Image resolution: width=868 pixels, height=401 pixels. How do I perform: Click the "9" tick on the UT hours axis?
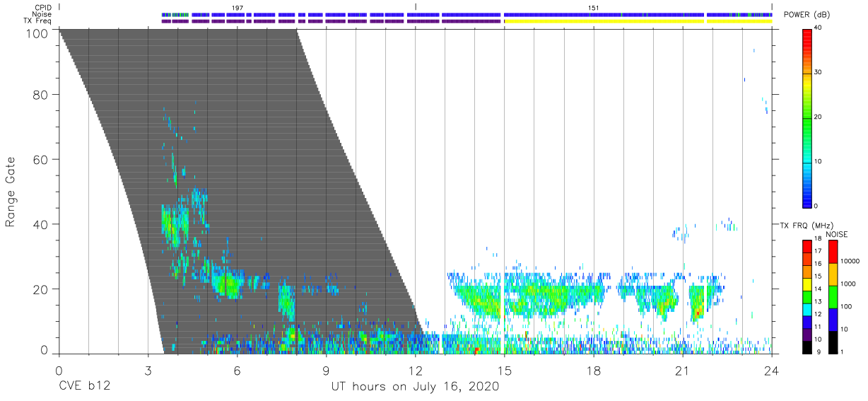coord(326,369)
